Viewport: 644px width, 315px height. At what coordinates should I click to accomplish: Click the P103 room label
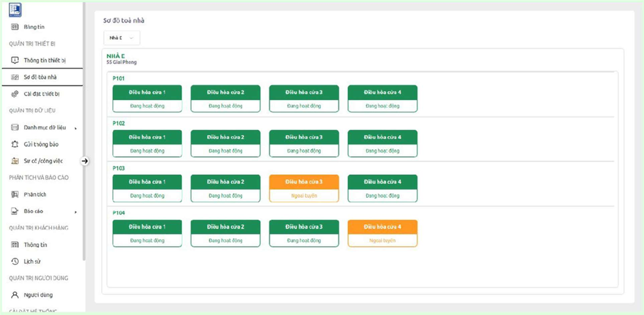[x=119, y=168]
